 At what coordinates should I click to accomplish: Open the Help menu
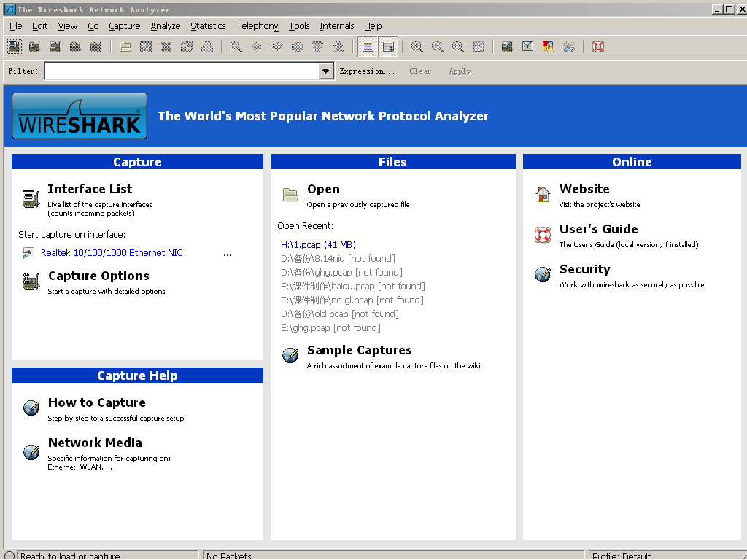point(373,26)
